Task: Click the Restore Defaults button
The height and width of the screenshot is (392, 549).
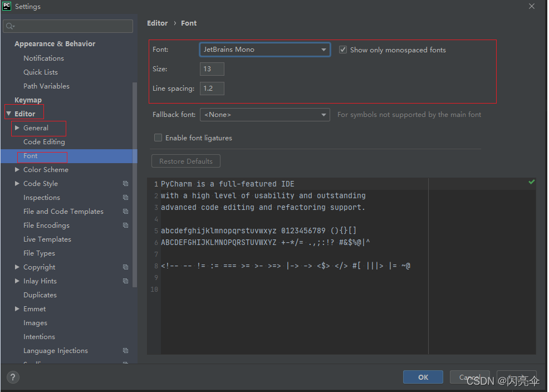Action: [186, 161]
